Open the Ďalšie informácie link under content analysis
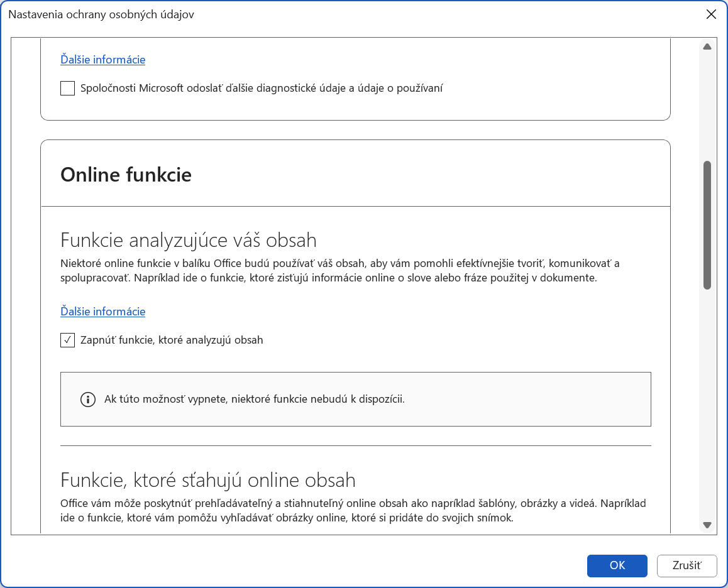Image resolution: width=728 pixels, height=588 pixels. [x=102, y=312]
